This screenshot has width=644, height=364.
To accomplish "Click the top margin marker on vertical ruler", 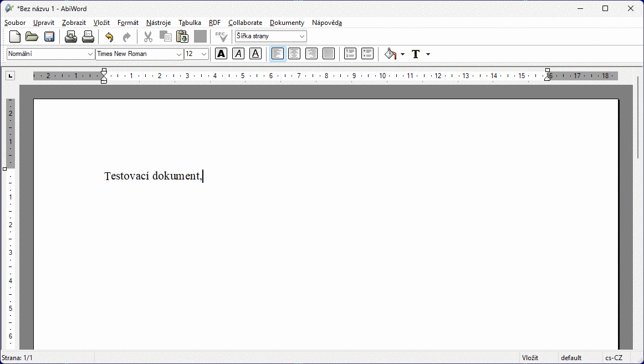I will click(x=5, y=168).
